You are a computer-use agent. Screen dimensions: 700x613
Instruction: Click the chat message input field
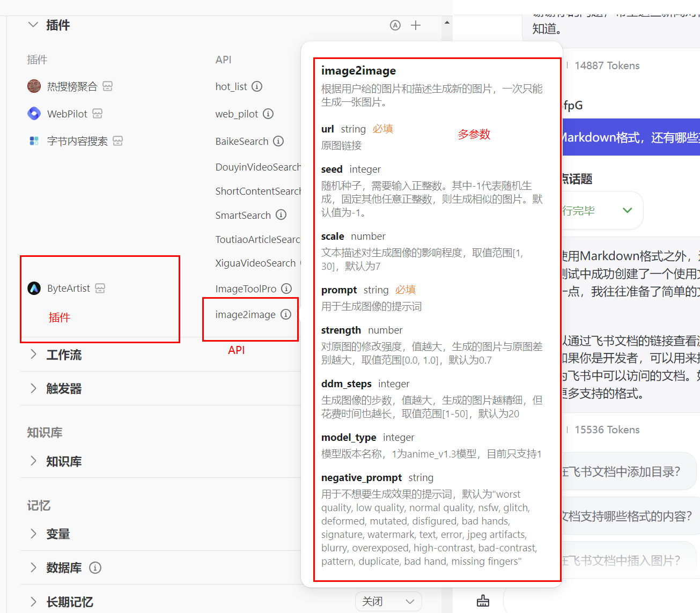point(602,601)
